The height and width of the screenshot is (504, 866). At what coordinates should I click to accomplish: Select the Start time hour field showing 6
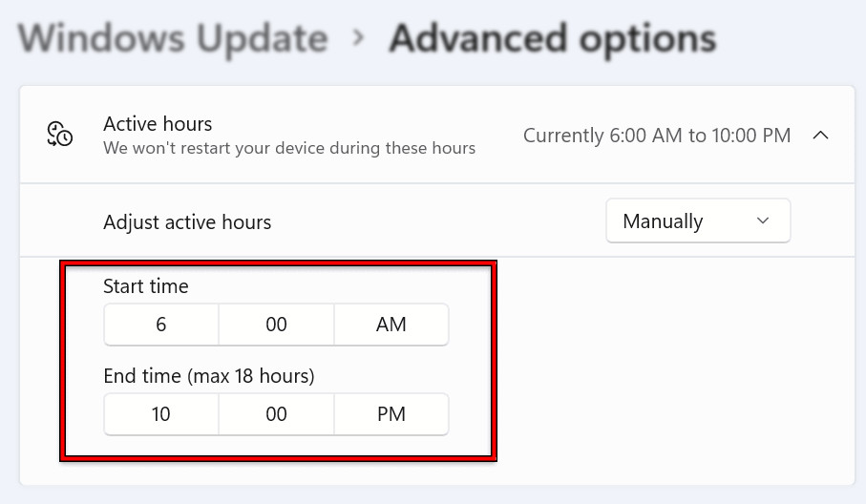point(161,325)
